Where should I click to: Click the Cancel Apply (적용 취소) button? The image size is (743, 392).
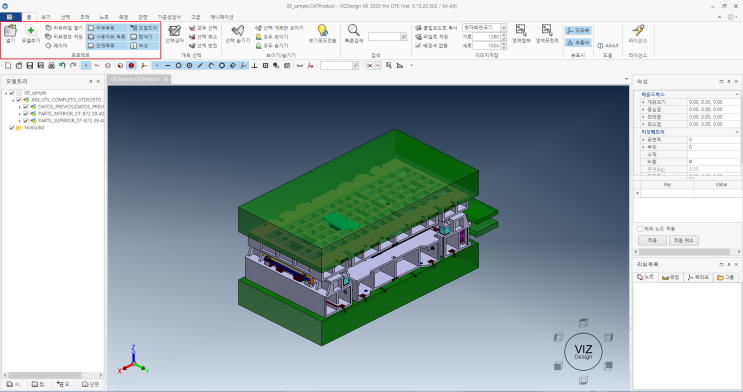(x=684, y=240)
